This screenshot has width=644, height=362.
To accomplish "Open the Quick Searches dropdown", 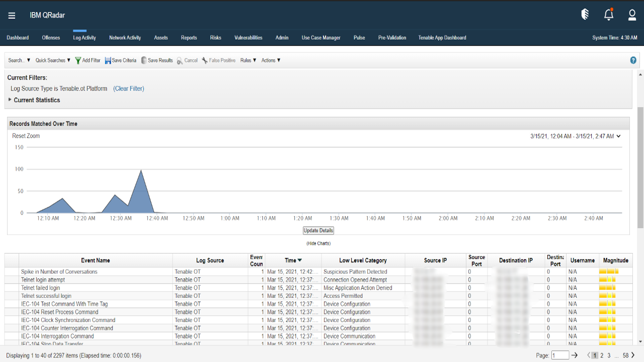I will [53, 60].
